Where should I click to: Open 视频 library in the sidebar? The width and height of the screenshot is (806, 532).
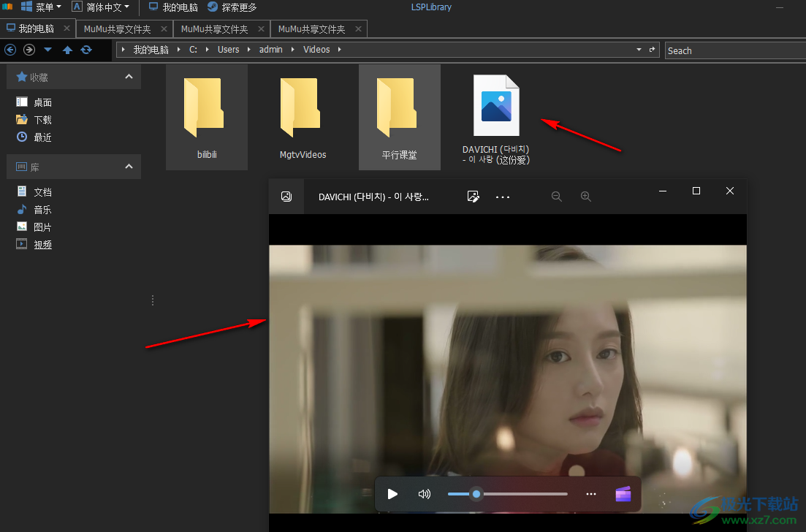34,245
